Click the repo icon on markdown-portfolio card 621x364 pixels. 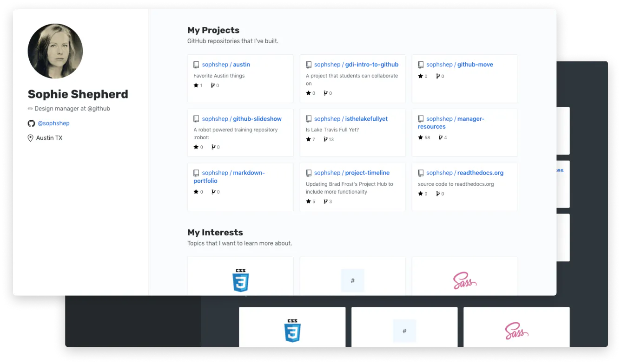(196, 173)
